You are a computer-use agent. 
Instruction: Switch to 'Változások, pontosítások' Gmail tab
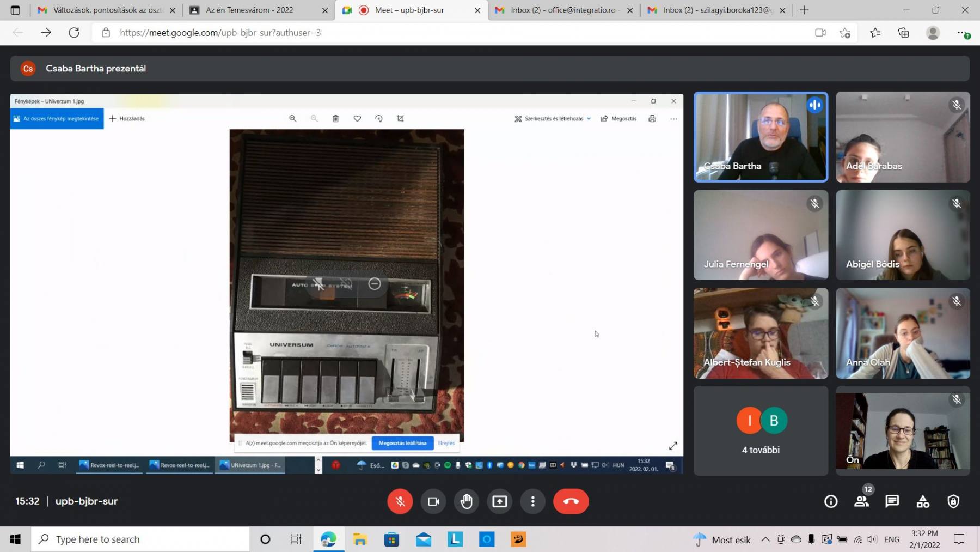pyautogui.click(x=107, y=10)
